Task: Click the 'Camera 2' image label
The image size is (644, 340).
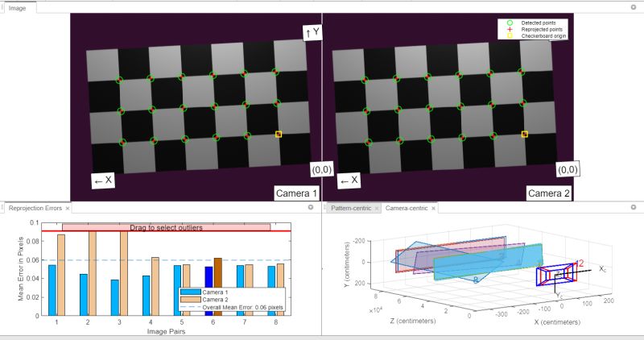Action: tap(549, 193)
